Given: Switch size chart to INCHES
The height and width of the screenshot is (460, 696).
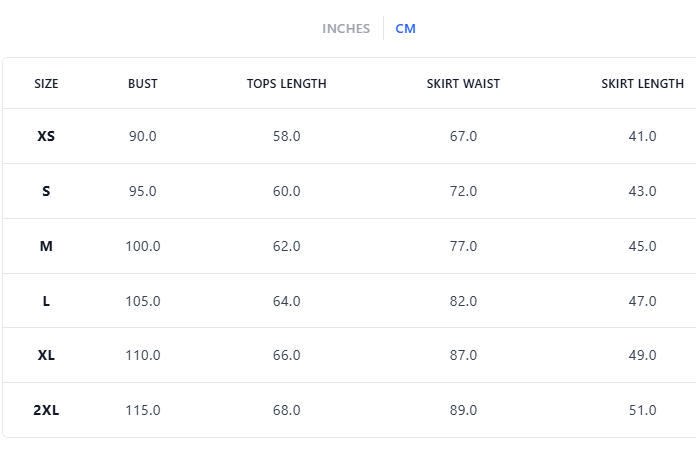Looking at the screenshot, I should tap(346, 29).
